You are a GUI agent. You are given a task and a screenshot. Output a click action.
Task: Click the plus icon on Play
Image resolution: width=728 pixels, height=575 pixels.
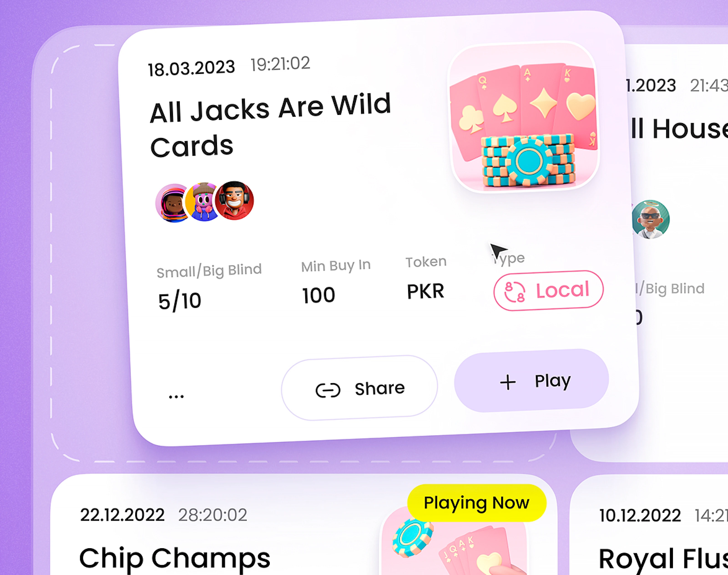[508, 382]
